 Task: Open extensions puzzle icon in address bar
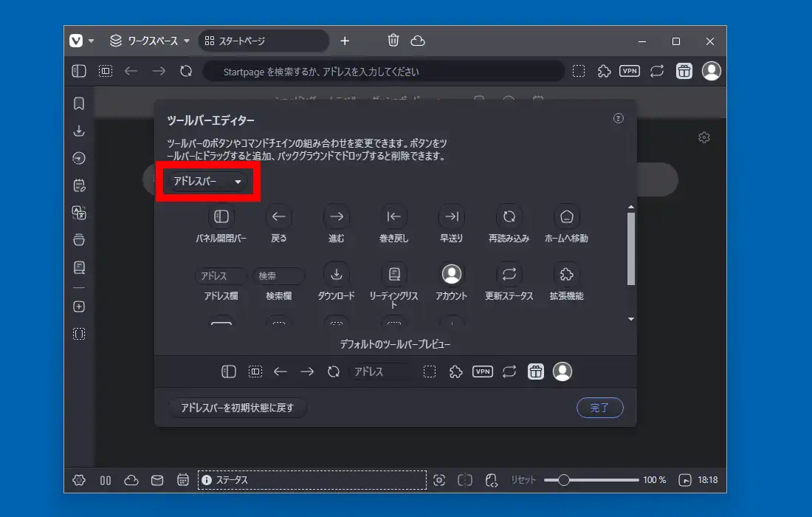point(604,71)
